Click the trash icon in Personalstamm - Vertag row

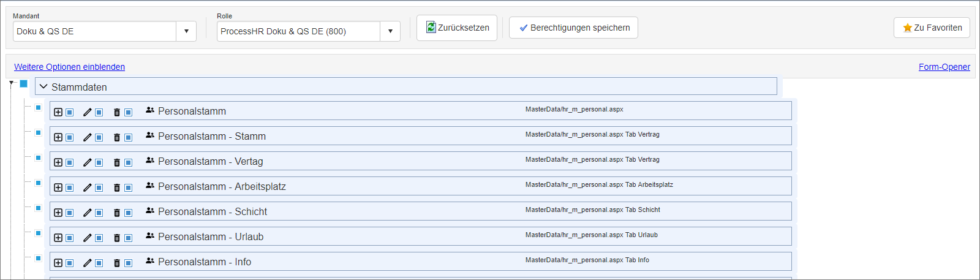point(117,162)
